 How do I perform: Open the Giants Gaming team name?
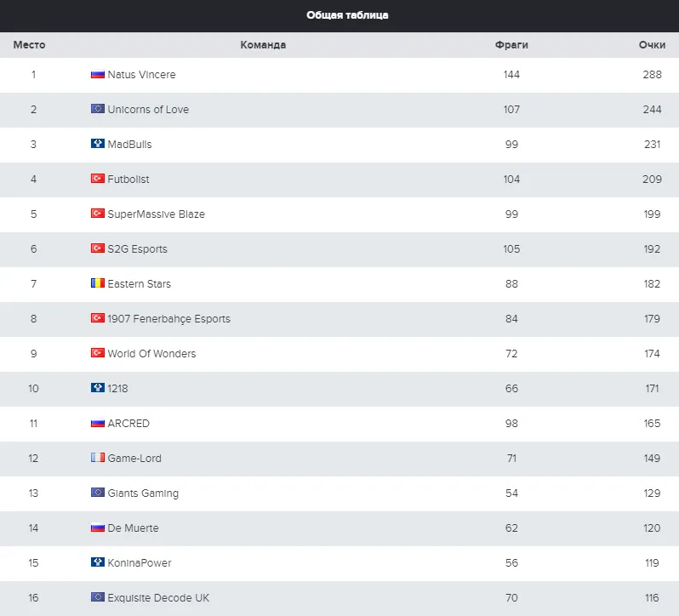(x=143, y=493)
